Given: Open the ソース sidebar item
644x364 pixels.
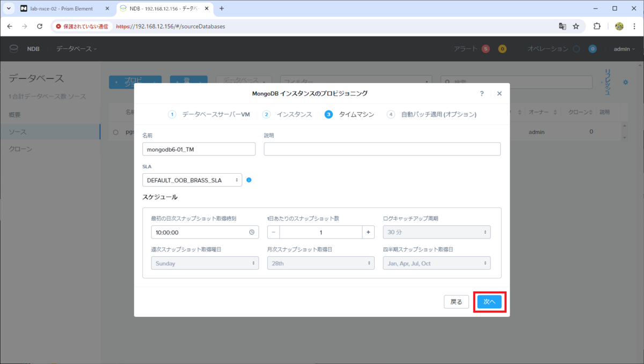Looking at the screenshot, I should tap(50, 131).
